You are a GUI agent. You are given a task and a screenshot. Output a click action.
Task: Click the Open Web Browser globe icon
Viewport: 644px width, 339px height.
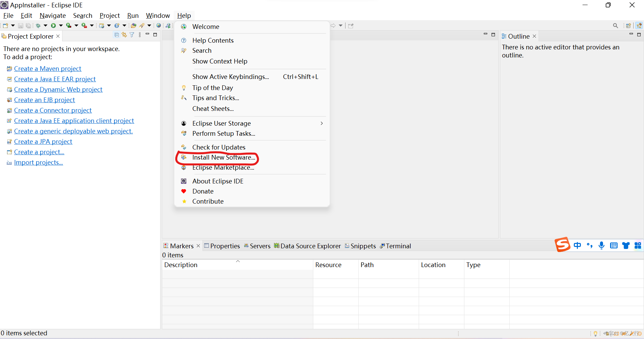tap(158, 25)
